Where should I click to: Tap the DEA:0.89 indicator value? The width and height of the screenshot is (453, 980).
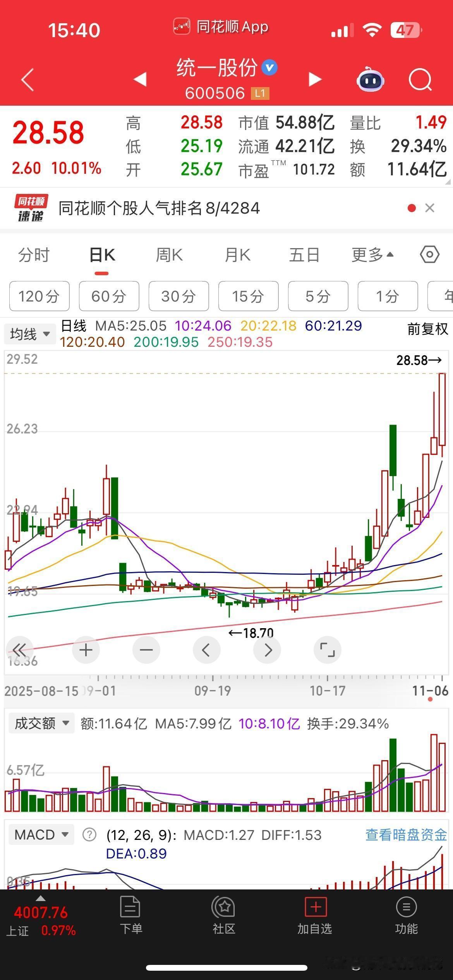tap(136, 853)
